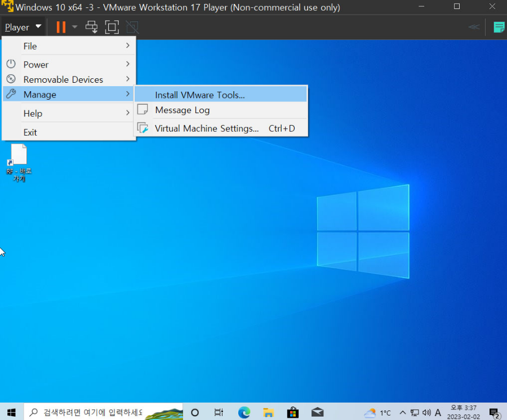The height and width of the screenshot is (420, 507).
Task: Open the green notes icon at the right end of the toolbar
Action: pos(499,27)
